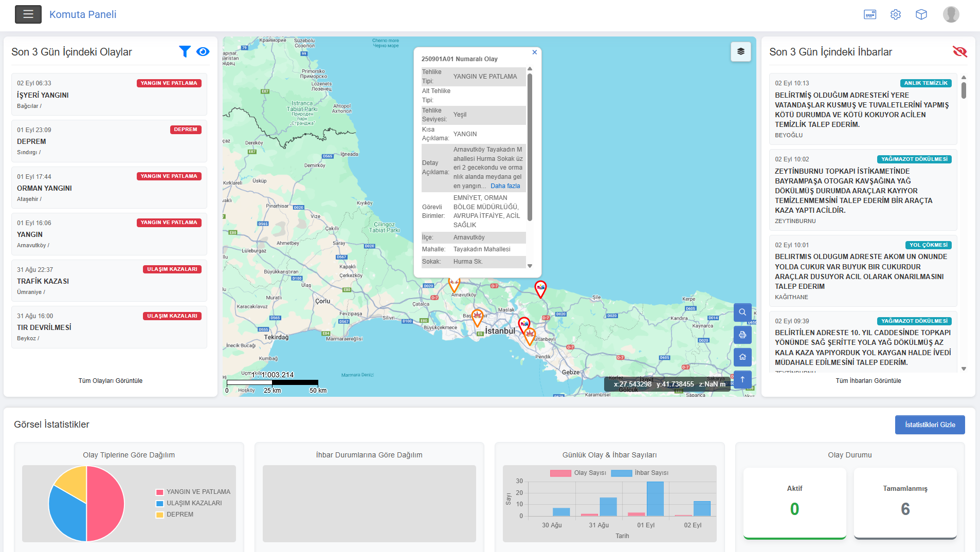
Task: Open the hamburger menu button
Action: pyautogui.click(x=28, y=14)
